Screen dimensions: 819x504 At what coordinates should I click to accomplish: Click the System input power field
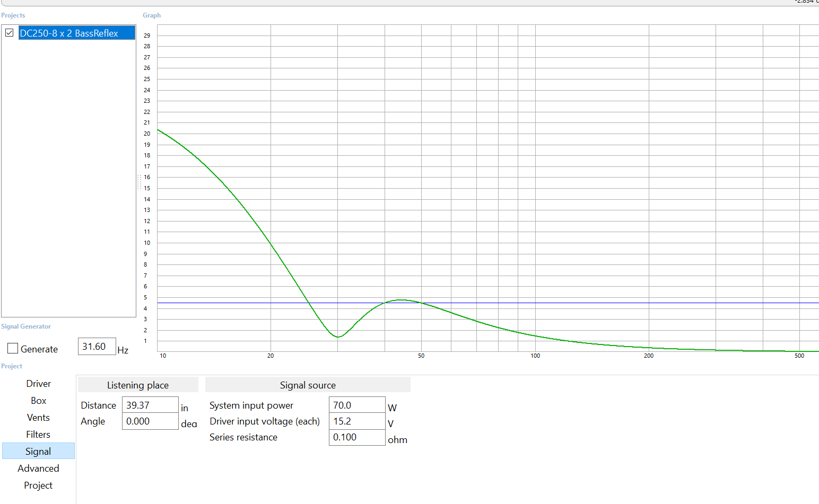pos(357,405)
